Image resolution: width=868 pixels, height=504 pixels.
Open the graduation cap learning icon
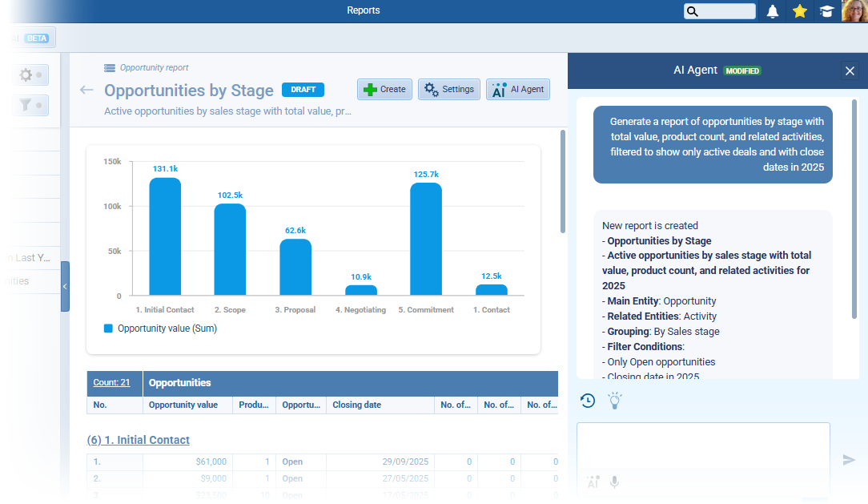[x=826, y=11]
